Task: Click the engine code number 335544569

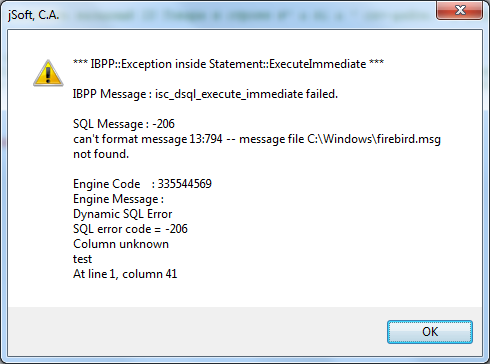Action: click(184, 184)
